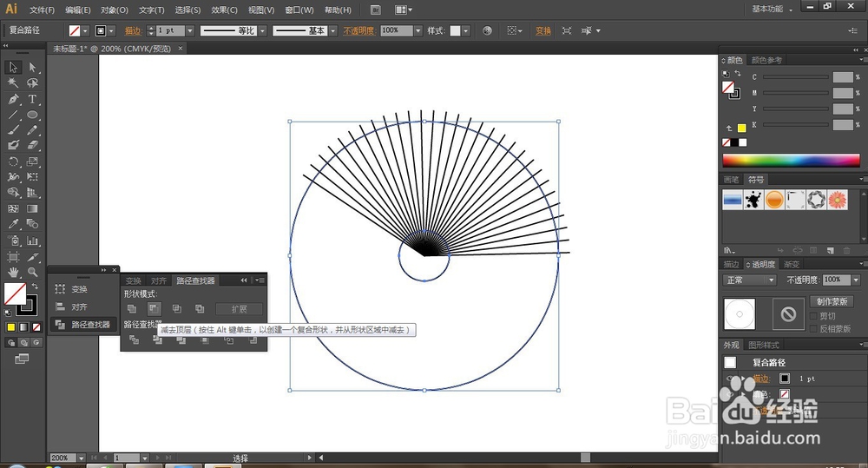The height and width of the screenshot is (468, 868).
Task: Open the 文件(F) menu
Action: [x=42, y=10]
